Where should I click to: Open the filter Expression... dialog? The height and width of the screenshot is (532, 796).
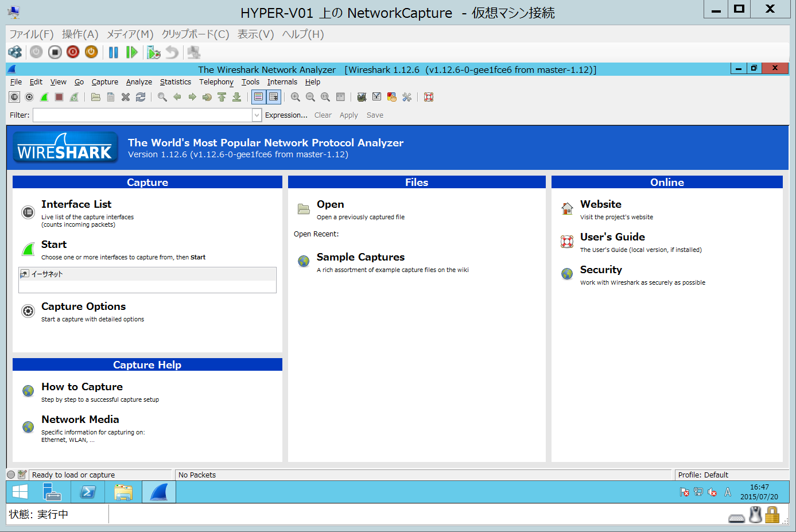pyautogui.click(x=286, y=115)
